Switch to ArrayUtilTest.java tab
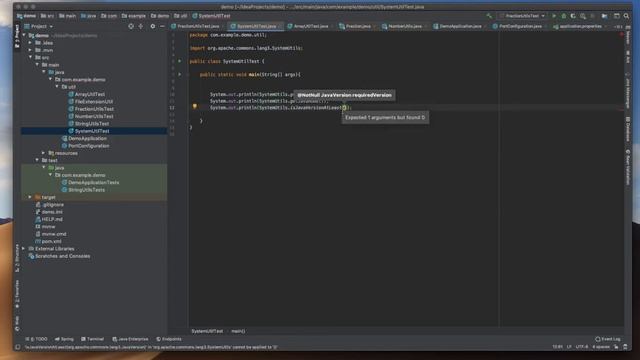Screen dimensions: 640x360 point(311,27)
